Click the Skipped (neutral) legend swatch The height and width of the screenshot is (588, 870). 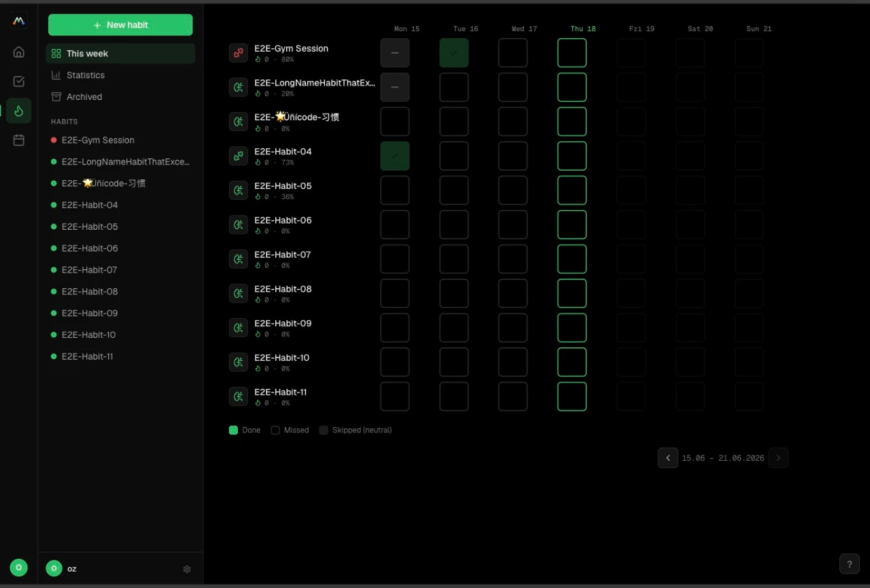click(324, 430)
